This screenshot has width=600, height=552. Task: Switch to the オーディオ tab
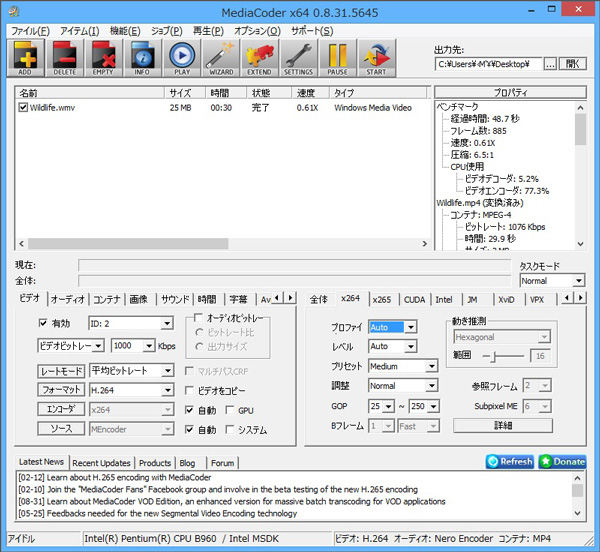[68, 299]
